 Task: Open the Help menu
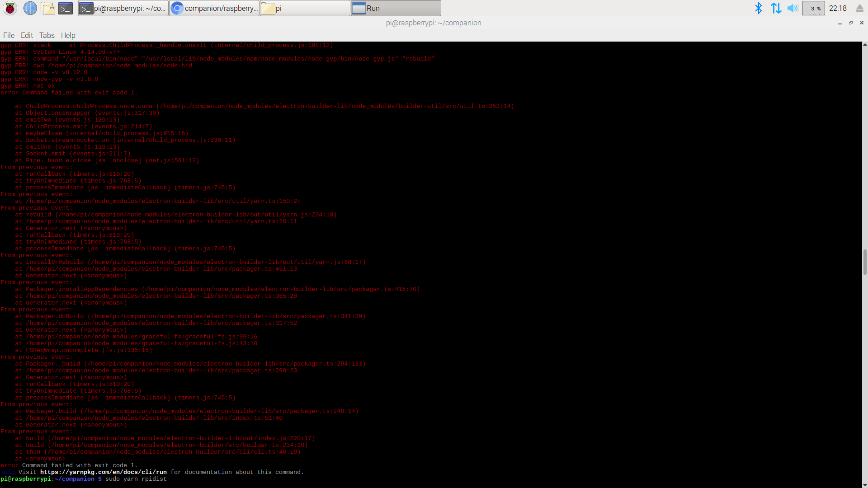(68, 35)
